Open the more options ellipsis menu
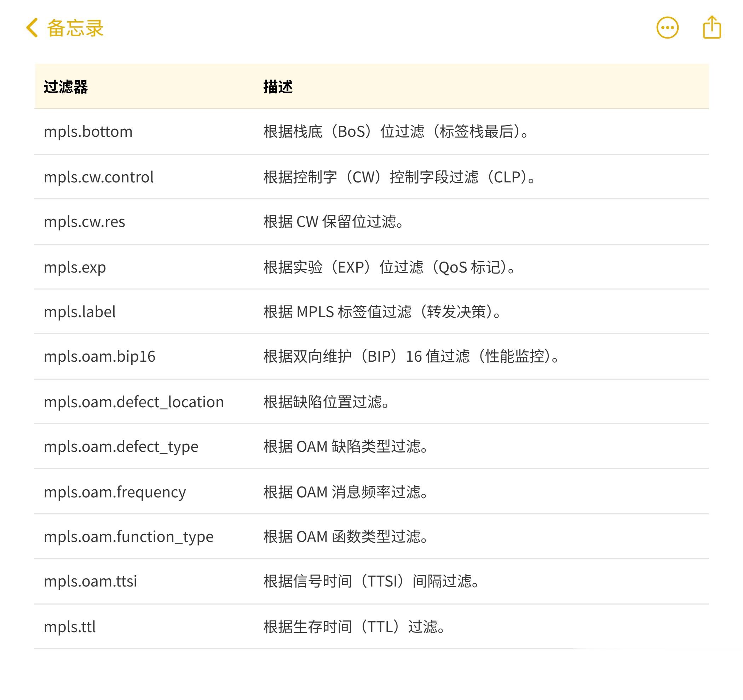 tap(667, 28)
